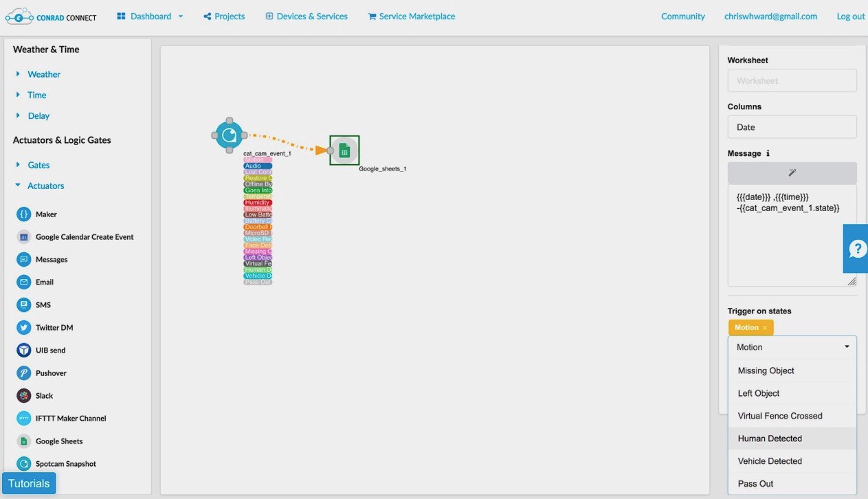The image size is (868, 499).
Task: Open the chriswhward@gmail.com account link
Action: click(770, 16)
